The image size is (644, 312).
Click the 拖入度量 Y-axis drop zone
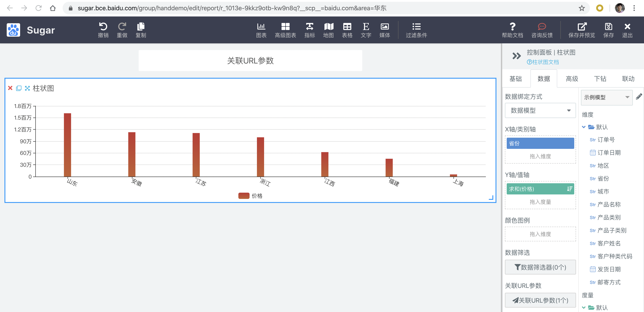(x=540, y=202)
